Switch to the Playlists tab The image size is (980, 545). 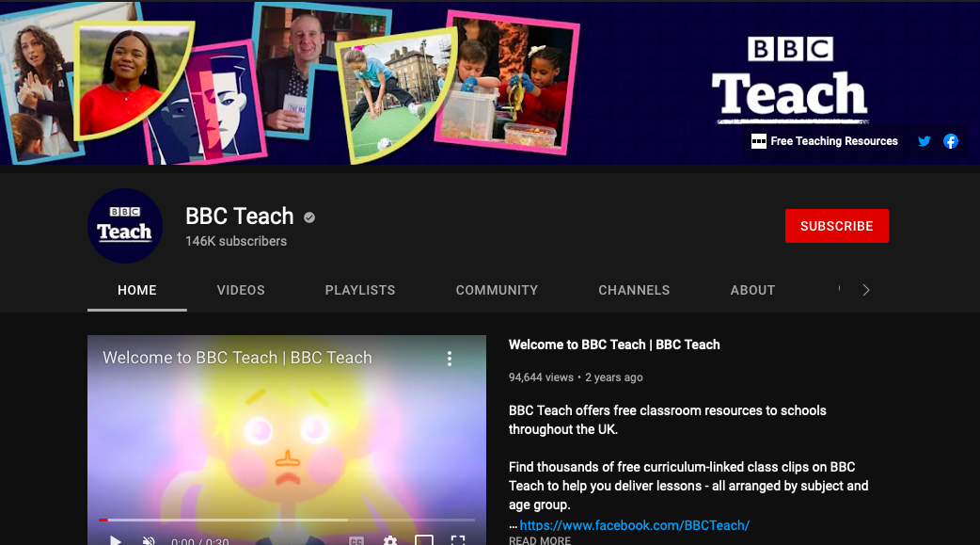click(360, 290)
